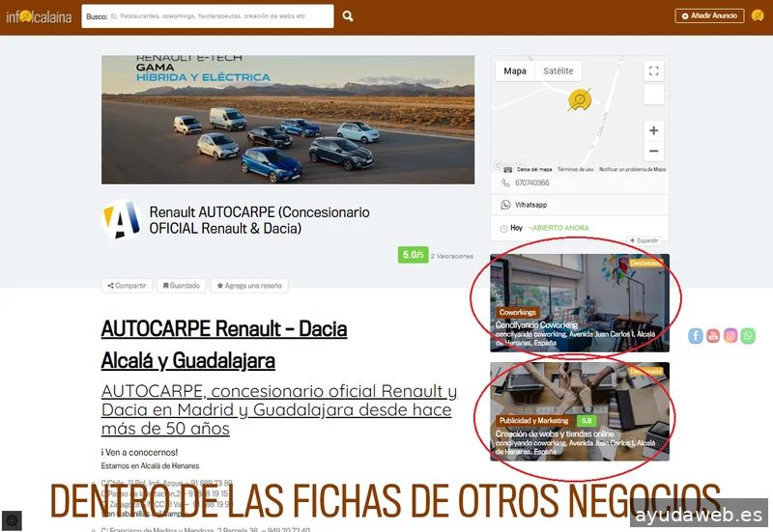773x532 pixels.
Task: Open map keyboard shortcuts icon
Action: pos(508,170)
